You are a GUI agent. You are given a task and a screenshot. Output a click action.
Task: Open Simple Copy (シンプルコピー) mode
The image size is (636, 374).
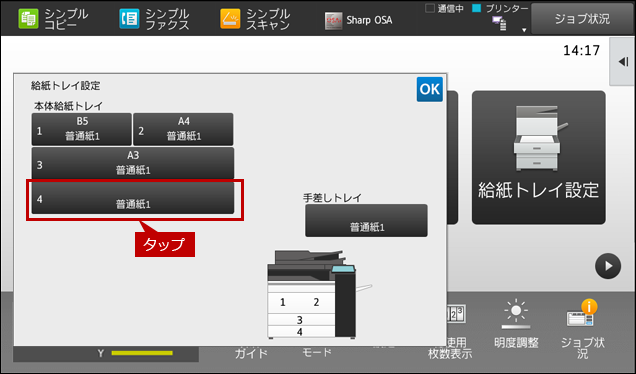coord(53,19)
